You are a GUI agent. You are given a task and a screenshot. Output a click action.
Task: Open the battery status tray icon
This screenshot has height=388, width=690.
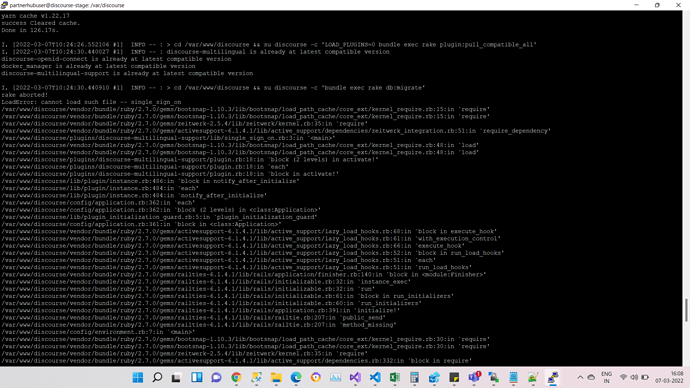click(645, 377)
